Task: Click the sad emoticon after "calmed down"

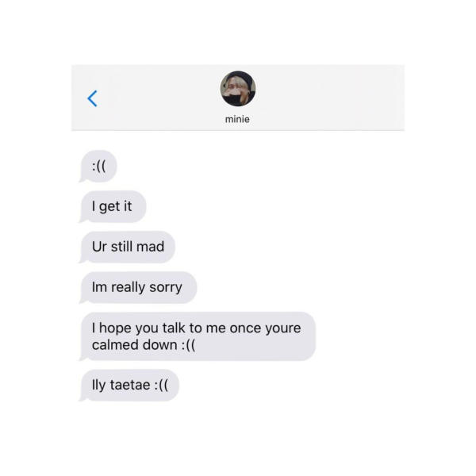Action: click(x=189, y=345)
